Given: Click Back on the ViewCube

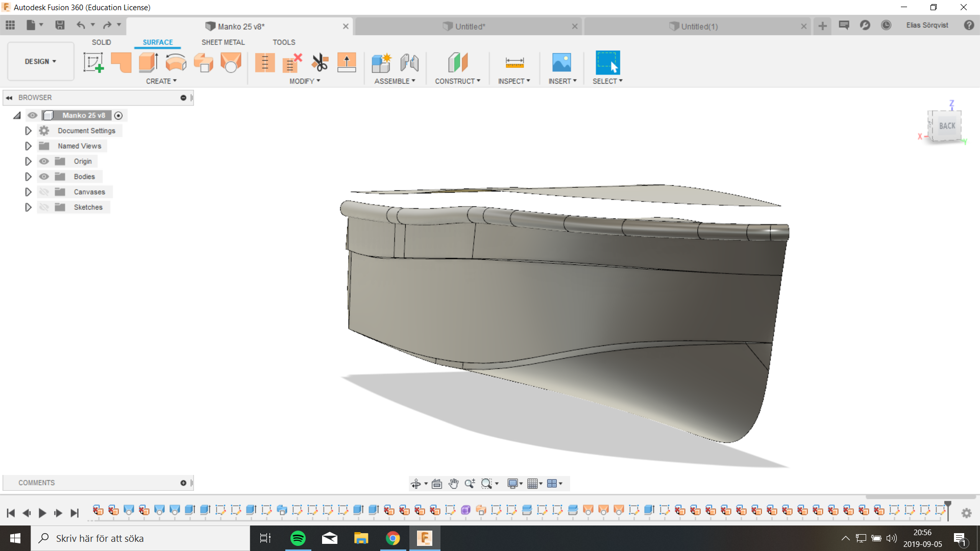Looking at the screenshot, I should [x=947, y=126].
